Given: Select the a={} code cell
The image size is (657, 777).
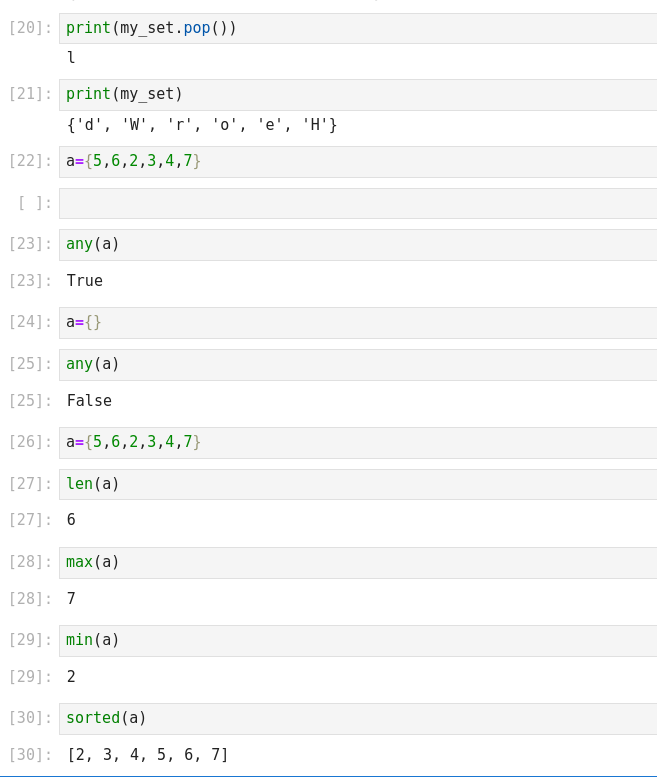Looking at the screenshot, I should point(360,322).
